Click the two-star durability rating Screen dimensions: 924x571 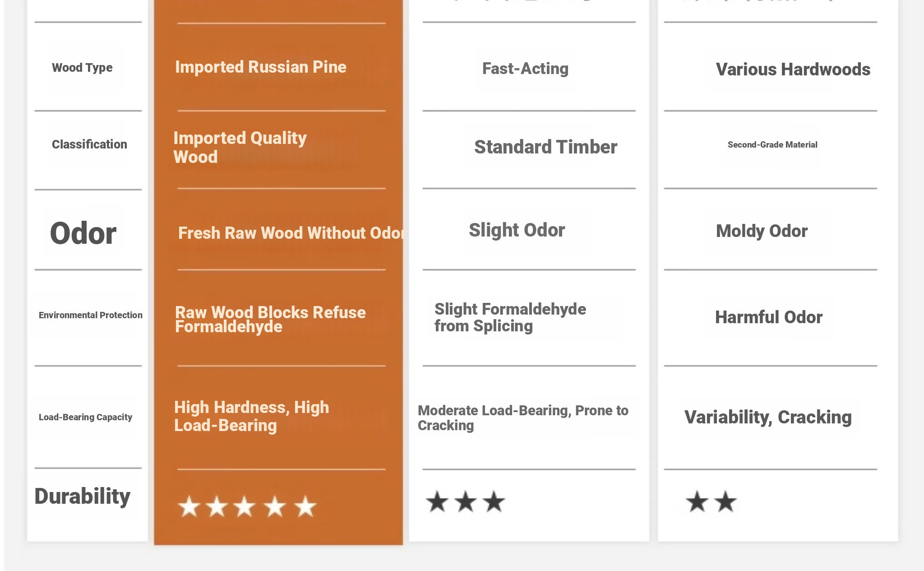[x=711, y=501]
